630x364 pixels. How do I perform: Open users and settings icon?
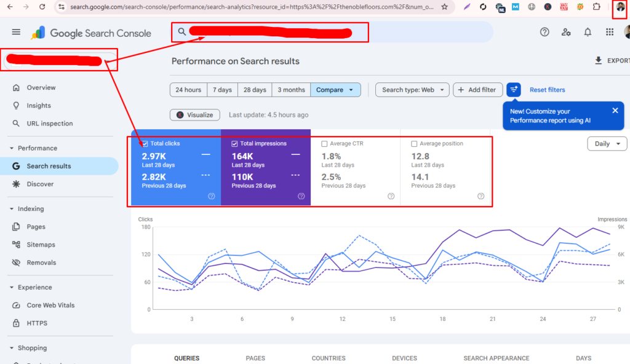coord(566,33)
